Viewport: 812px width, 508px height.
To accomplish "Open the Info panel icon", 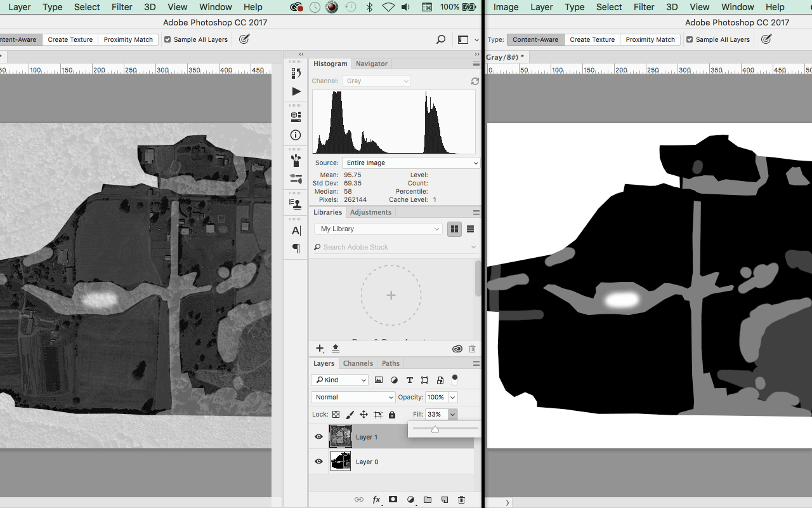I will click(296, 135).
